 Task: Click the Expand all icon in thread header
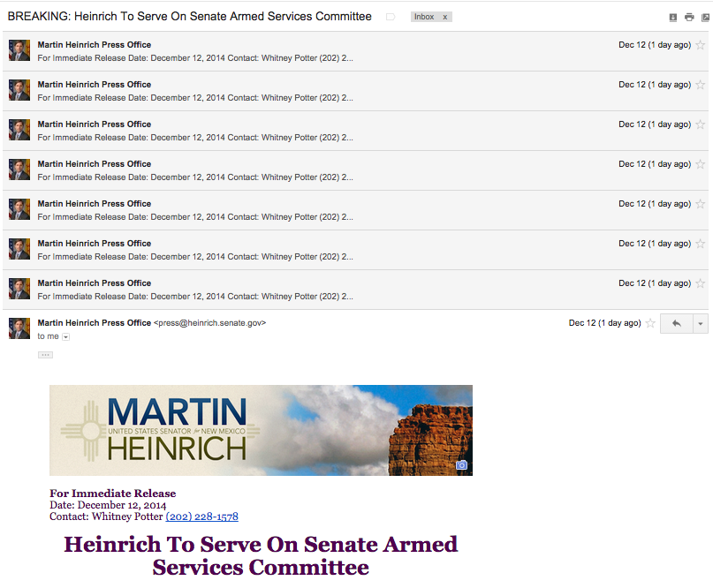[x=673, y=18]
